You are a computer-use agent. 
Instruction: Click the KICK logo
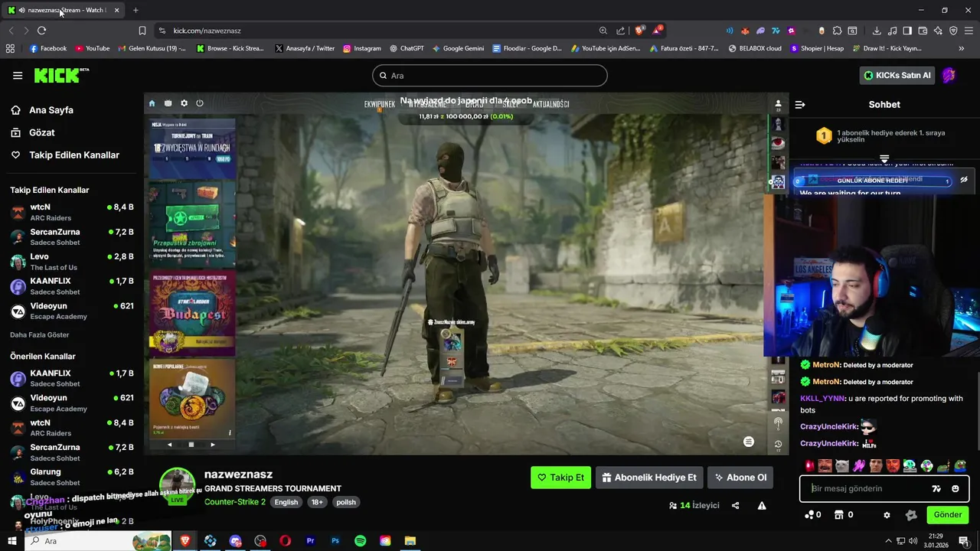tap(61, 75)
